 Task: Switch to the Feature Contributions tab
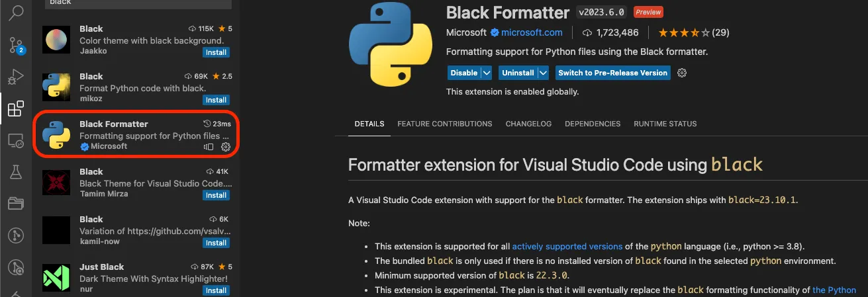point(444,124)
